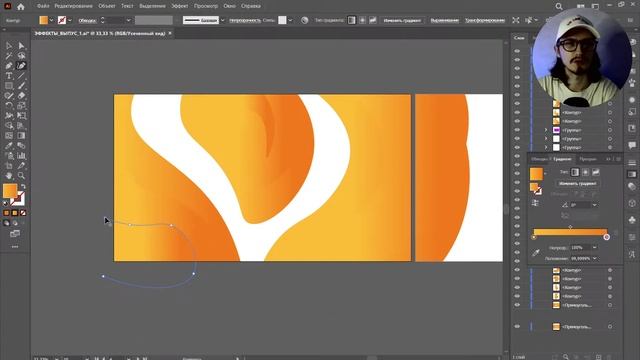Select the Eraser tool
Screen dimensions: 640x360
[21, 96]
